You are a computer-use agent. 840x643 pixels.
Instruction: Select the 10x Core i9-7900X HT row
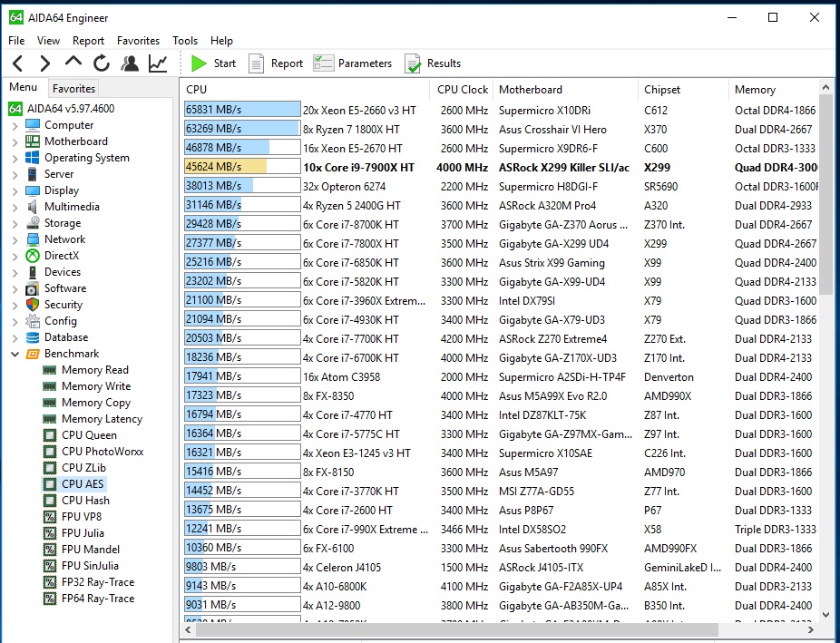(501, 167)
